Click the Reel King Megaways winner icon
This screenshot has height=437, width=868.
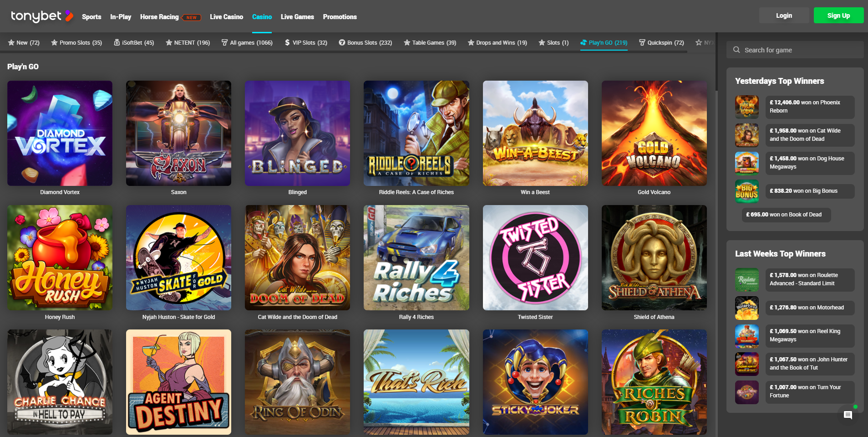(x=747, y=336)
